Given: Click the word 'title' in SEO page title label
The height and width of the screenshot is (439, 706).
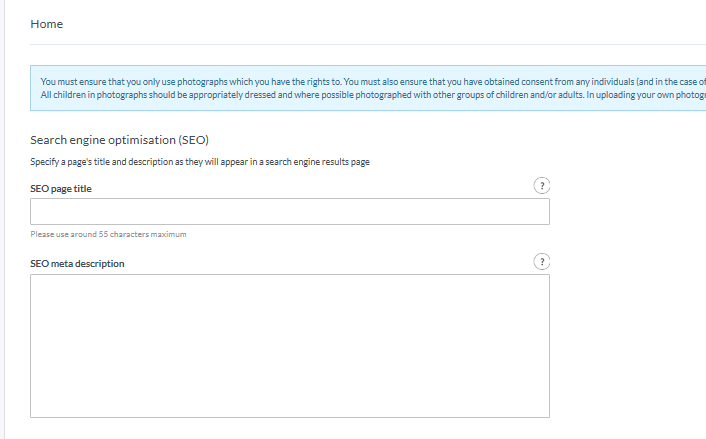Looking at the screenshot, I should click(87, 188).
